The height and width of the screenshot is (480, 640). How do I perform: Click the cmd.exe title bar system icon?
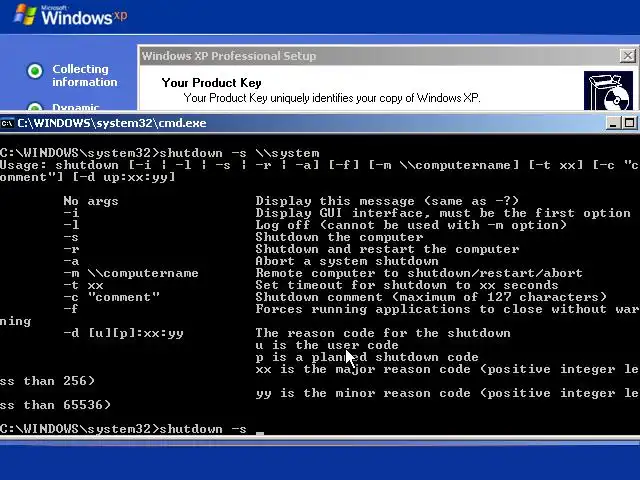pyautogui.click(x=7, y=123)
